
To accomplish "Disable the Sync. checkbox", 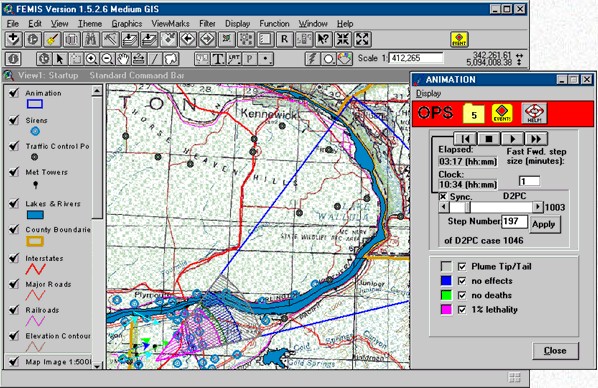I will [x=443, y=196].
